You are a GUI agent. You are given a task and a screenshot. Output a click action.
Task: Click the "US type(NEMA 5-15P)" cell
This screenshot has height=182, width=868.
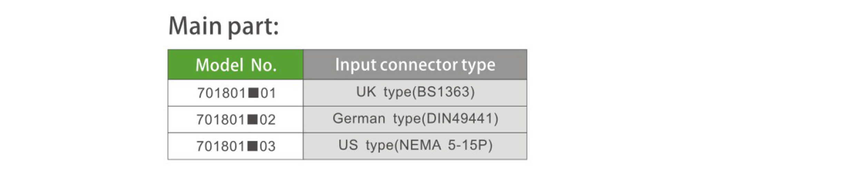(415, 146)
